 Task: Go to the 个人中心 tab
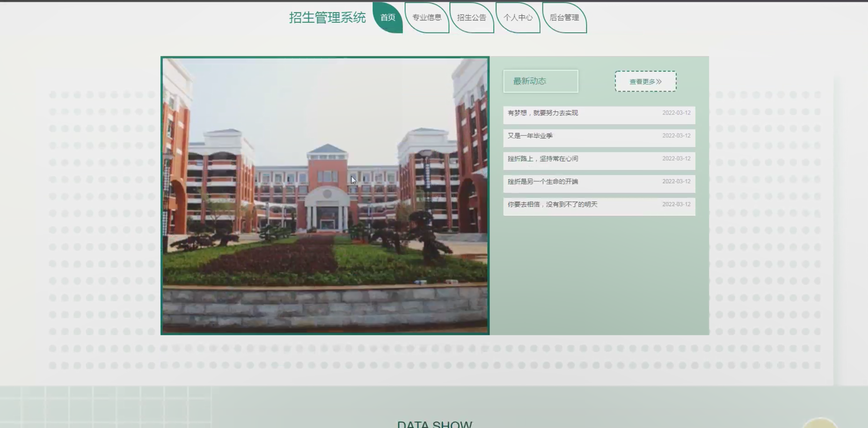(x=518, y=18)
